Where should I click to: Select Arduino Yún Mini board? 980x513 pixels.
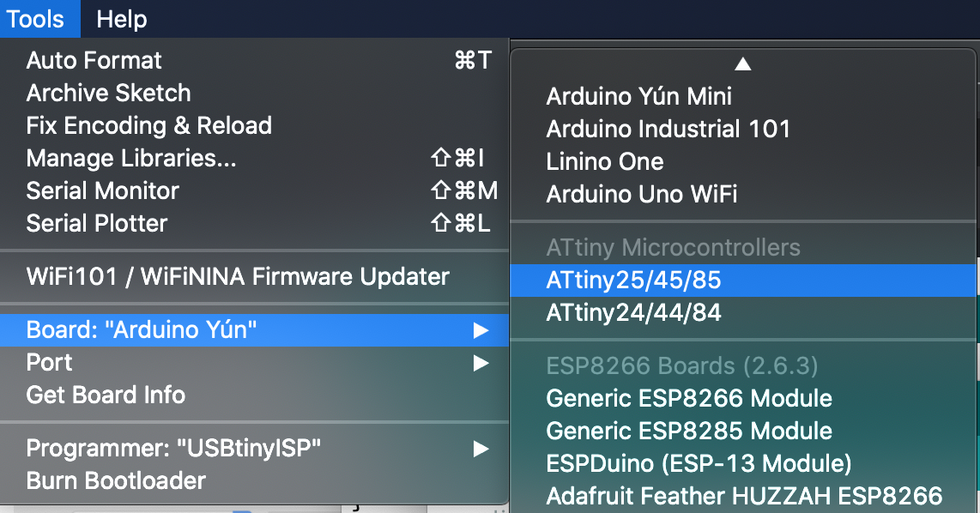click(x=638, y=96)
